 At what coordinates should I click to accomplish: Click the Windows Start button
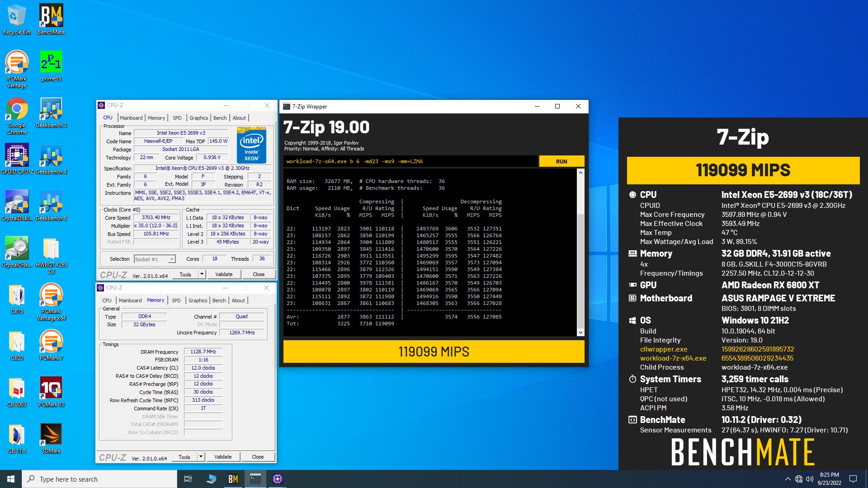click(11, 479)
